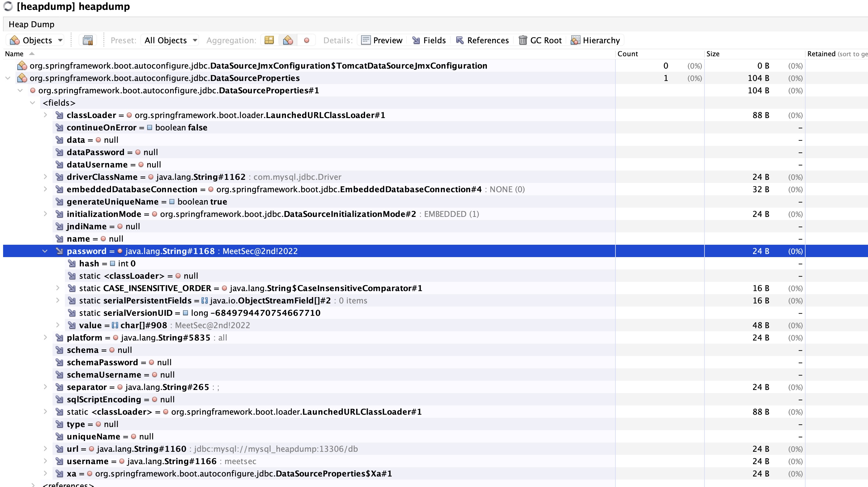Expand the separator field

45,387
